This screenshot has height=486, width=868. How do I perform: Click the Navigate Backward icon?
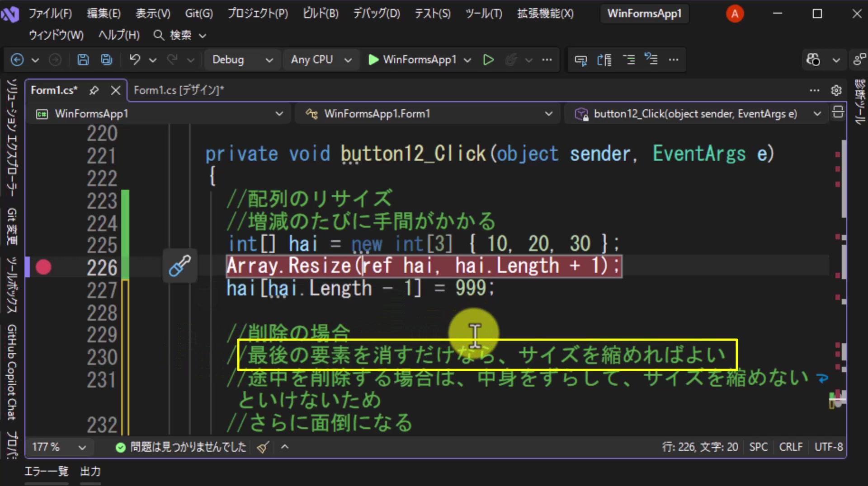[x=17, y=60]
